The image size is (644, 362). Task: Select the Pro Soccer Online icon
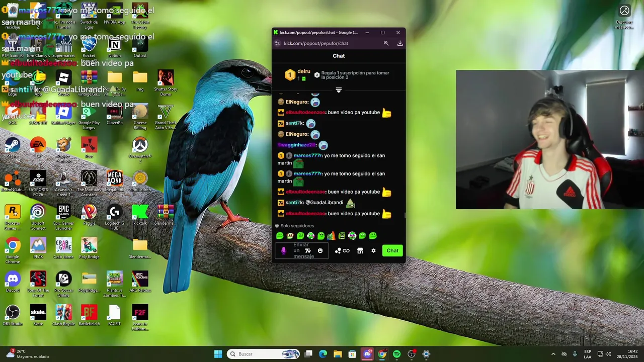click(x=63, y=284)
